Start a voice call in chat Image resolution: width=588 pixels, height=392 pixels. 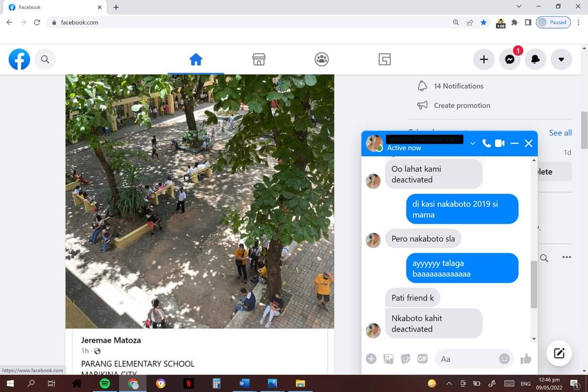click(x=486, y=143)
